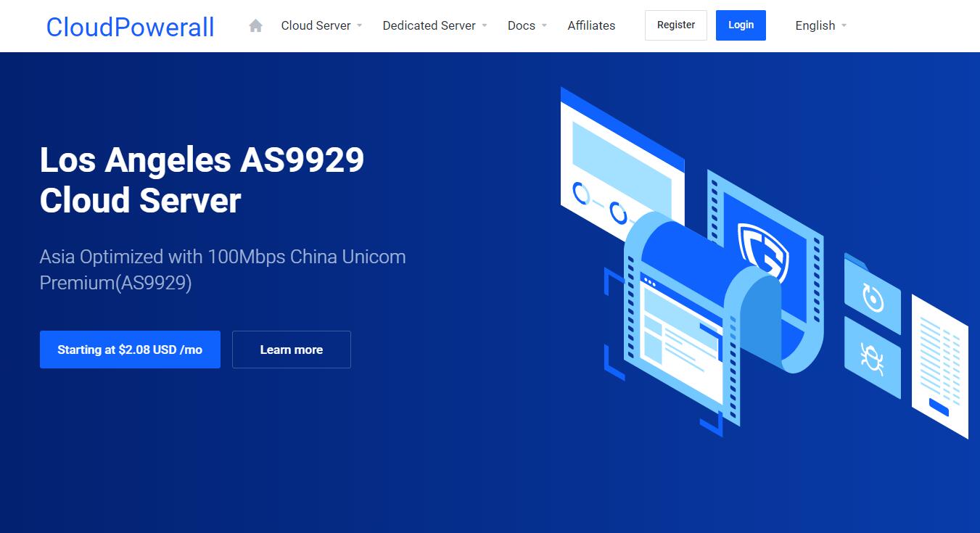Click the bug icon tile in illustration

pos(872,358)
